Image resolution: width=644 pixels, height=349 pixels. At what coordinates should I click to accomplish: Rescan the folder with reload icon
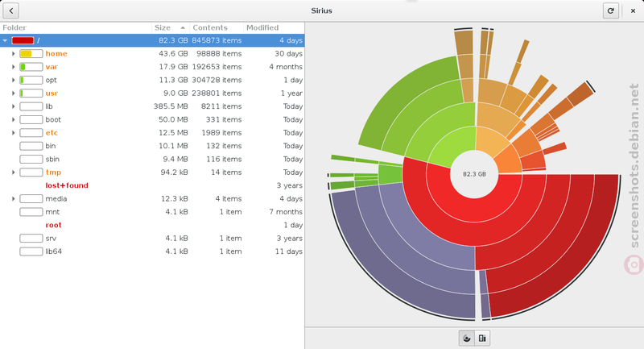(x=611, y=10)
